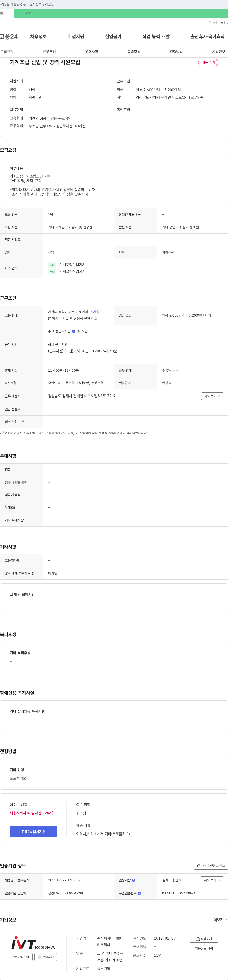Jump to 모집요강 section tab
Image resolution: width=228 pixels, height=980 pixels.
tap(7, 52)
